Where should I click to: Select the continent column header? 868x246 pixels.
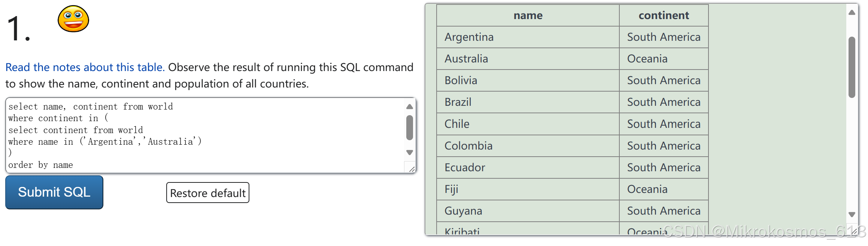click(663, 15)
